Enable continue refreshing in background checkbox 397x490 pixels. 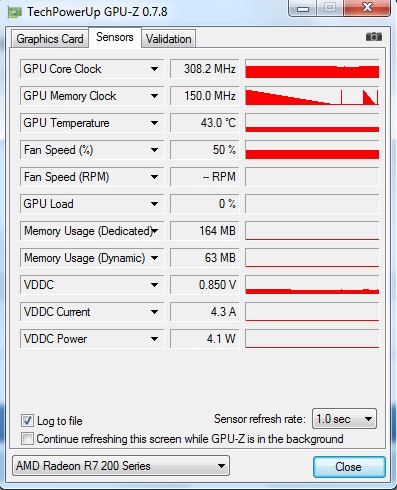point(27,439)
